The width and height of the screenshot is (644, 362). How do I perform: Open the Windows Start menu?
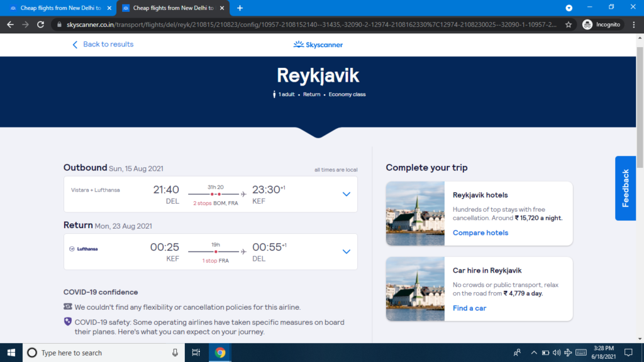coord(11,353)
